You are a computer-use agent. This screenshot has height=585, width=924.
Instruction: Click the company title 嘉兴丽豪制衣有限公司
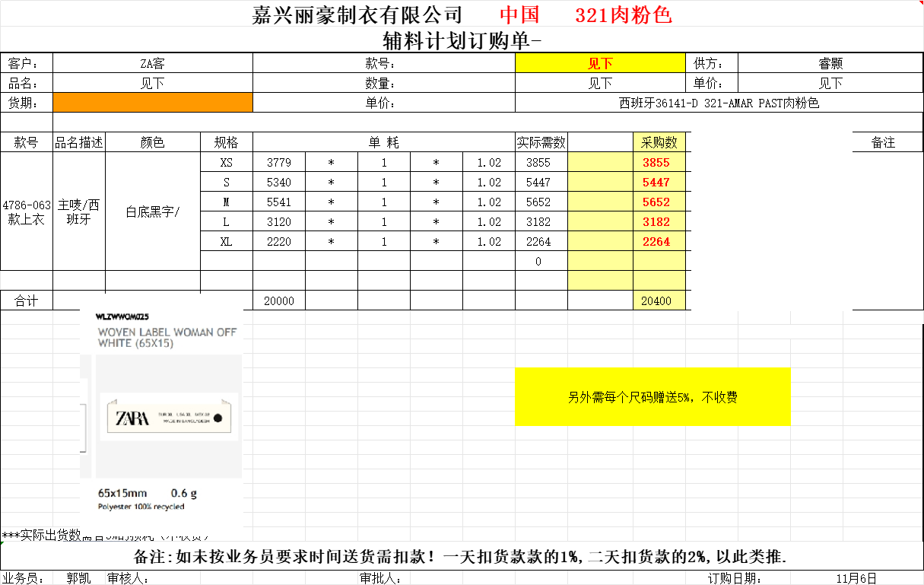click(357, 15)
